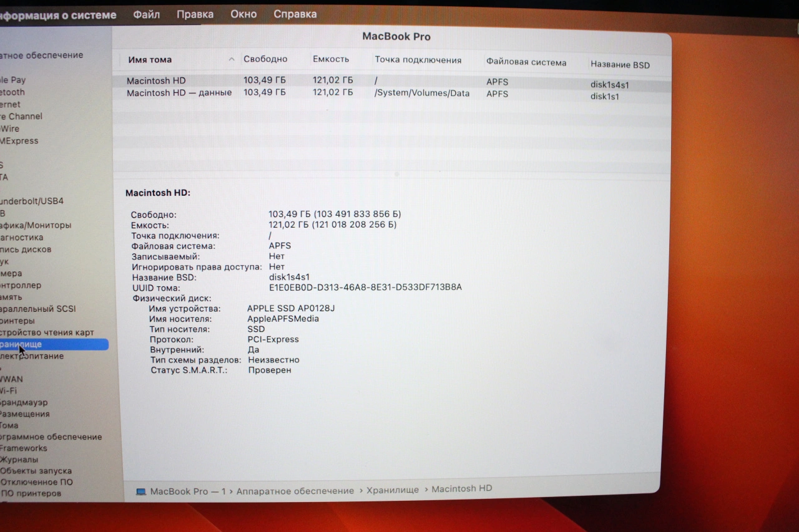Click the MacBook Pro laptop icon in path bar
Image resolution: width=799 pixels, height=532 pixels.
[x=141, y=491]
